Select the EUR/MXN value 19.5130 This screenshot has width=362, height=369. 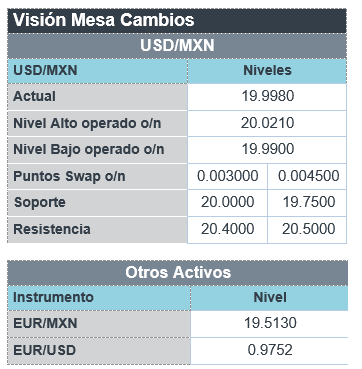tap(269, 323)
